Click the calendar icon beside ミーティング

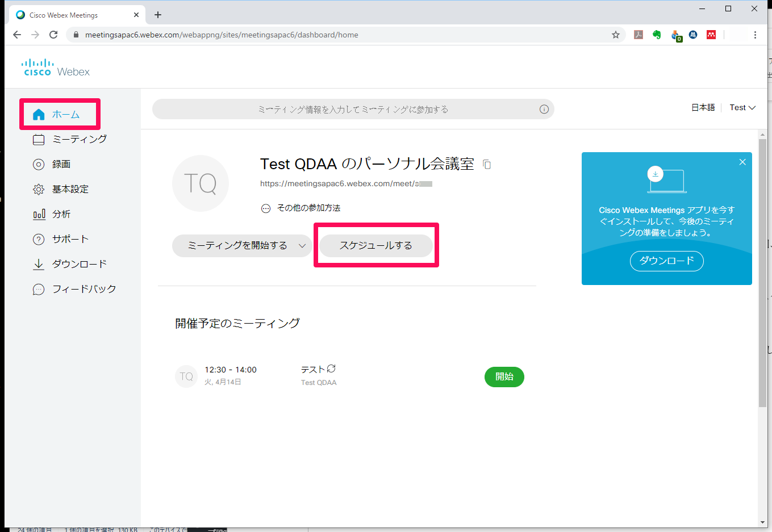pyautogui.click(x=39, y=140)
